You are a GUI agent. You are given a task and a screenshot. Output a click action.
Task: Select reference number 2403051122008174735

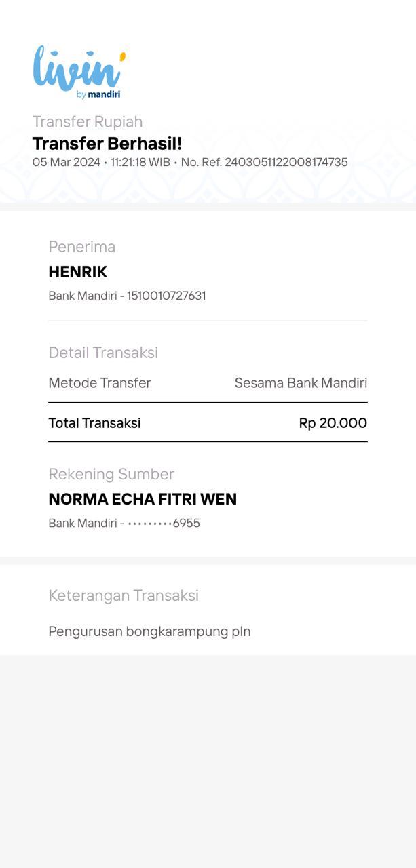tap(286, 163)
